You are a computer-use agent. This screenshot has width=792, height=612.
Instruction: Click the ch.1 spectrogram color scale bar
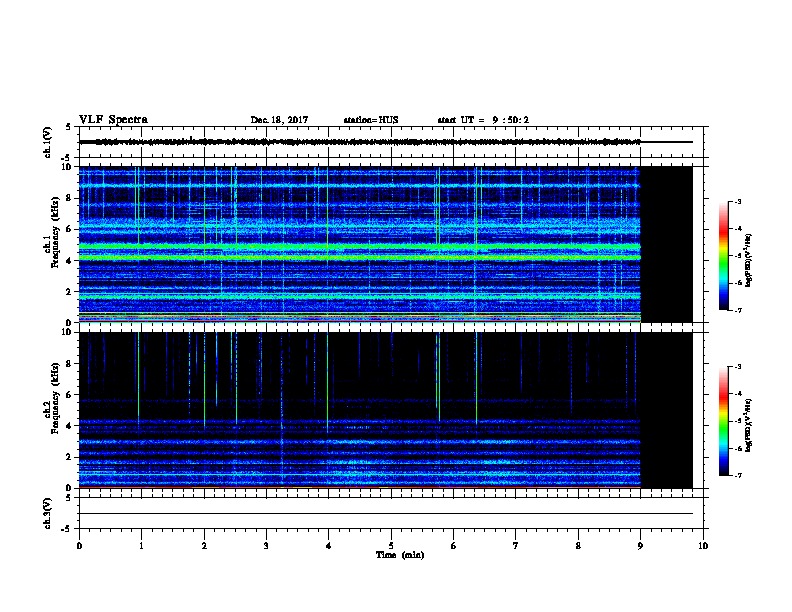coord(723,256)
